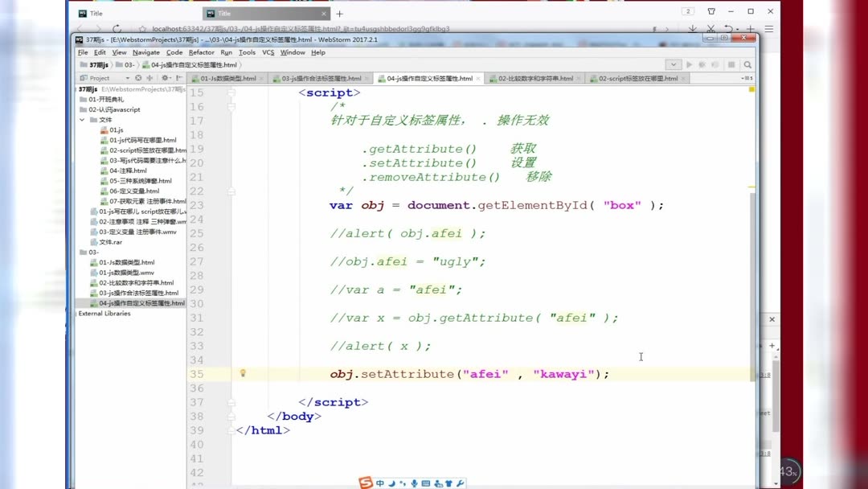Toggle the editor soft-wrap gutter marker on line 35
This screenshot has width=868, height=489.
coord(233,373)
